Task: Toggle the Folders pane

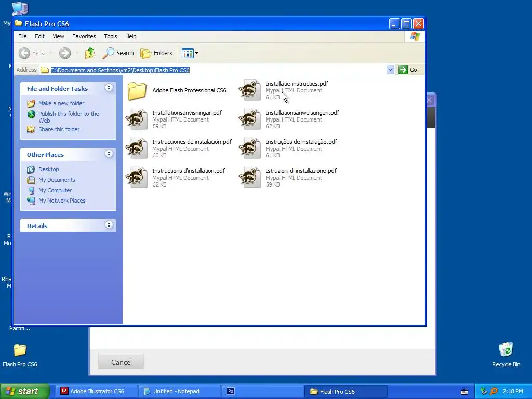Action: pos(156,53)
